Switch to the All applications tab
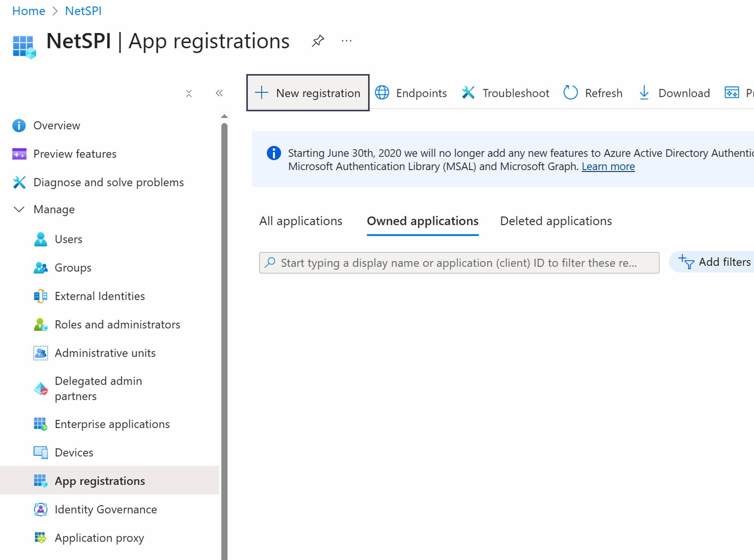 (301, 221)
